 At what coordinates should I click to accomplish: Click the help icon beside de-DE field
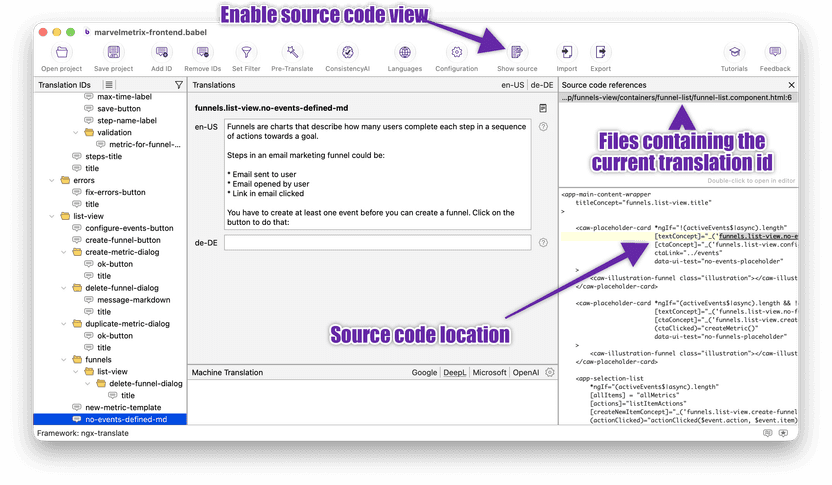(x=543, y=242)
